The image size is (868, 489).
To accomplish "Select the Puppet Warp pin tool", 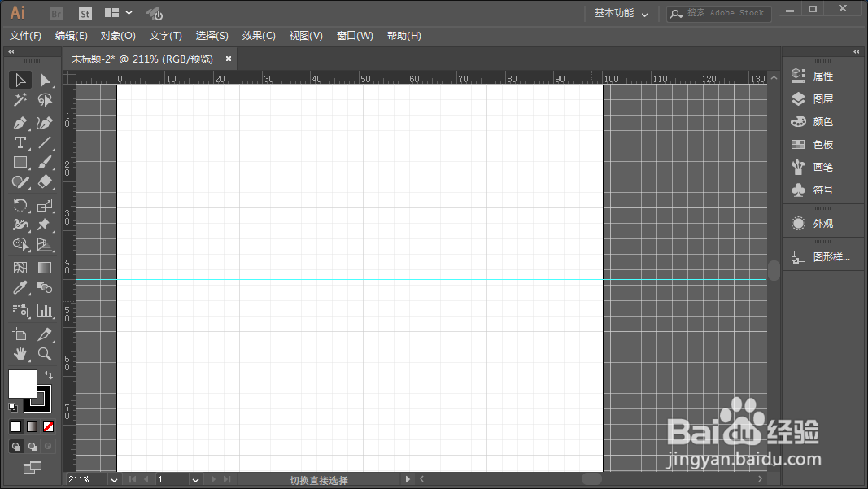I will 45,225.
